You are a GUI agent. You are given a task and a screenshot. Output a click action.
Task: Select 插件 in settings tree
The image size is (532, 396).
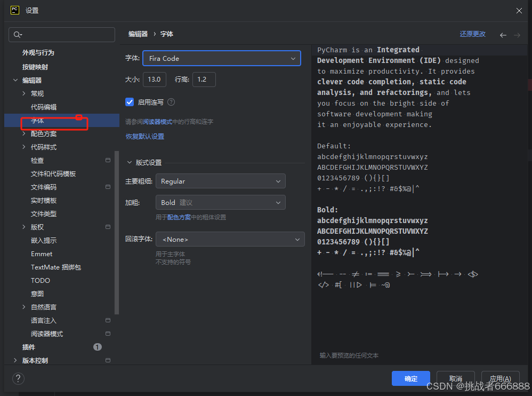(x=28, y=347)
